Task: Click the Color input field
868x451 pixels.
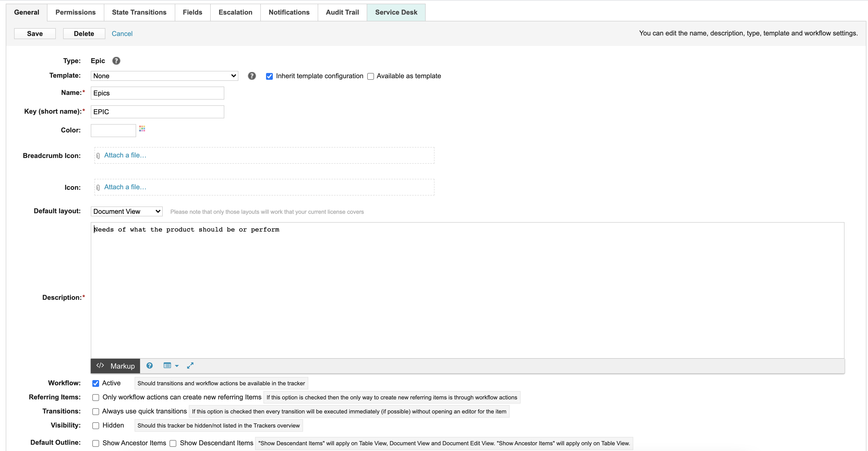Action: (113, 130)
